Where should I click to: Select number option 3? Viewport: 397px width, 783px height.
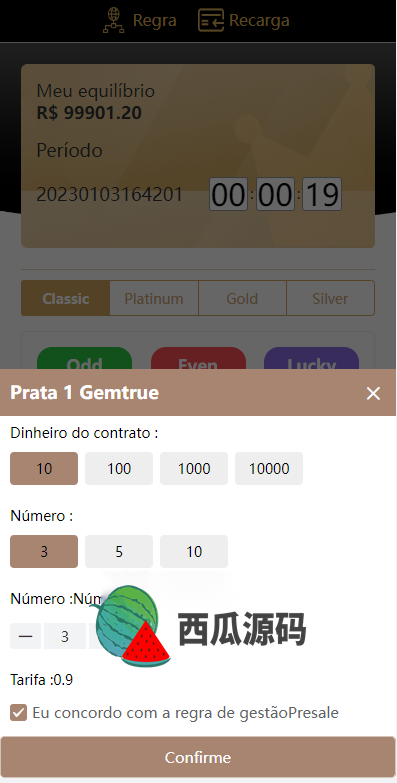[44, 551]
